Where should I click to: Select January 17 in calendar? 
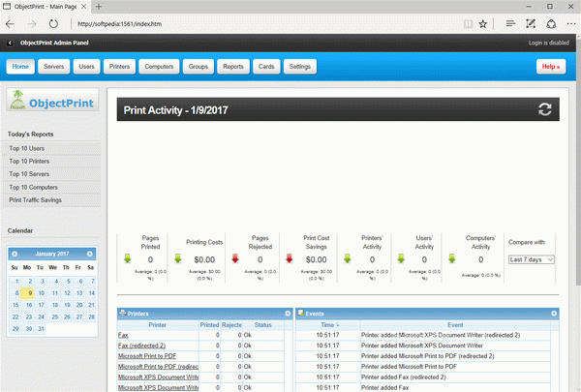point(41,305)
